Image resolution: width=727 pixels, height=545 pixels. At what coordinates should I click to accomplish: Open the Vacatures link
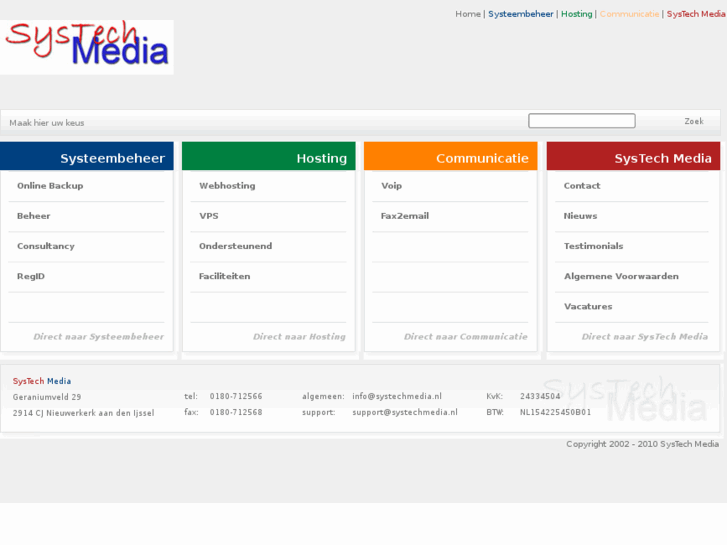click(x=588, y=306)
